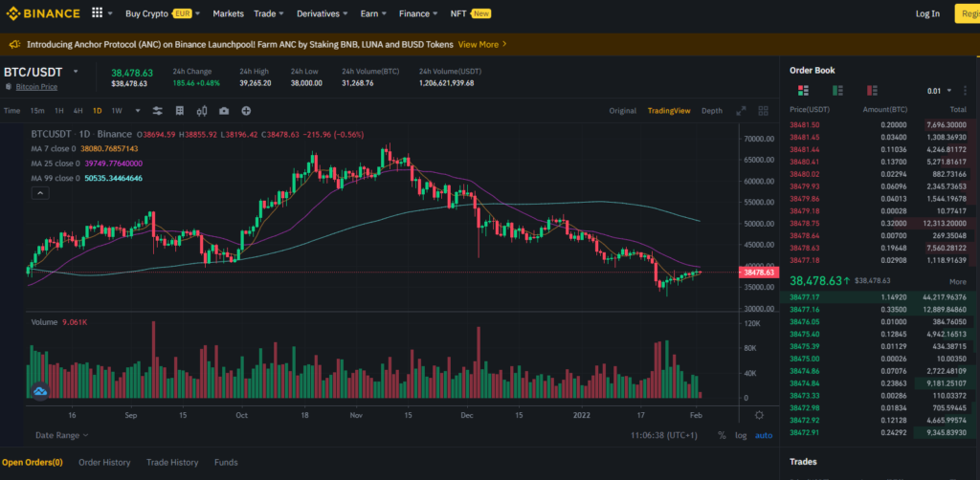Click the yellow Register button

pyautogui.click(x=968, y=13)
